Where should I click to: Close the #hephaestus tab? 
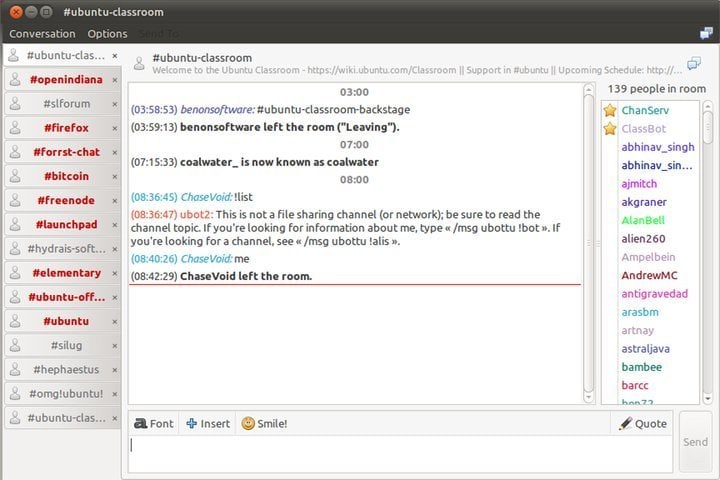115,370
